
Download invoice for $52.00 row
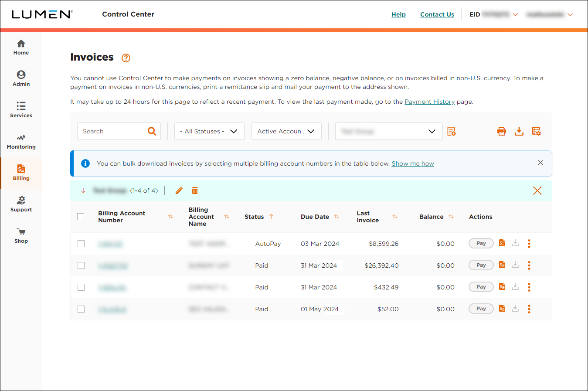pos(515,309)
